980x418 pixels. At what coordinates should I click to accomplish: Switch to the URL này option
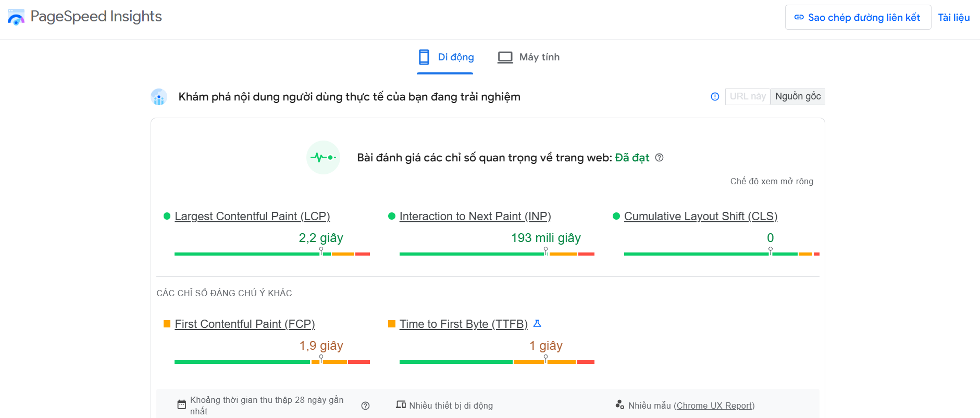pos(747,96)
